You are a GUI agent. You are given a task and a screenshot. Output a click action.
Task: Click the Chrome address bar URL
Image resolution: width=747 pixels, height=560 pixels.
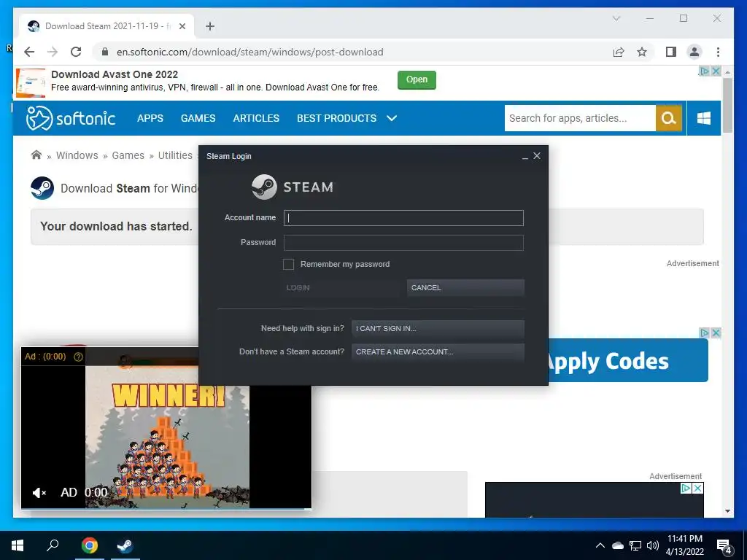(249, 52)
